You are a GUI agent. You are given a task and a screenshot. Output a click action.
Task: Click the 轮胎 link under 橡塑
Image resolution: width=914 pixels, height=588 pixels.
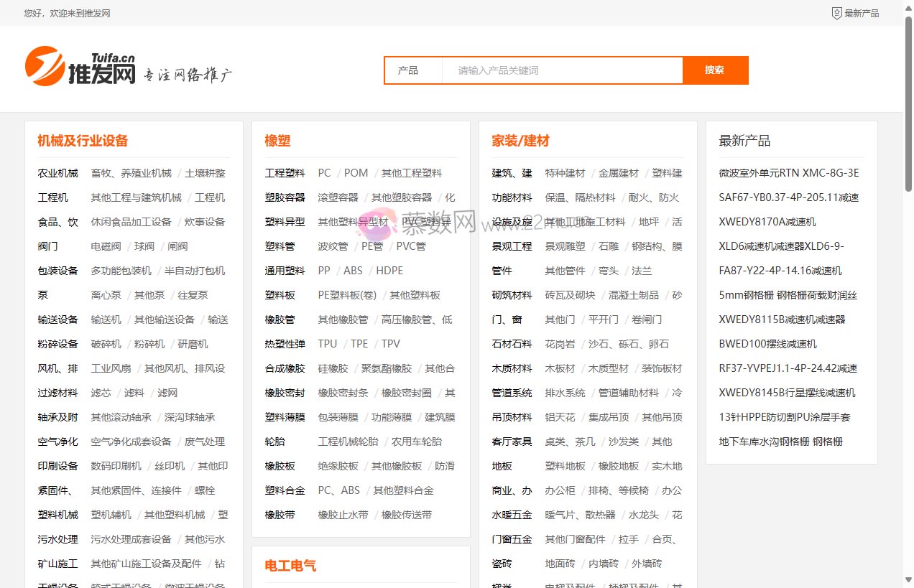(274, 441)
